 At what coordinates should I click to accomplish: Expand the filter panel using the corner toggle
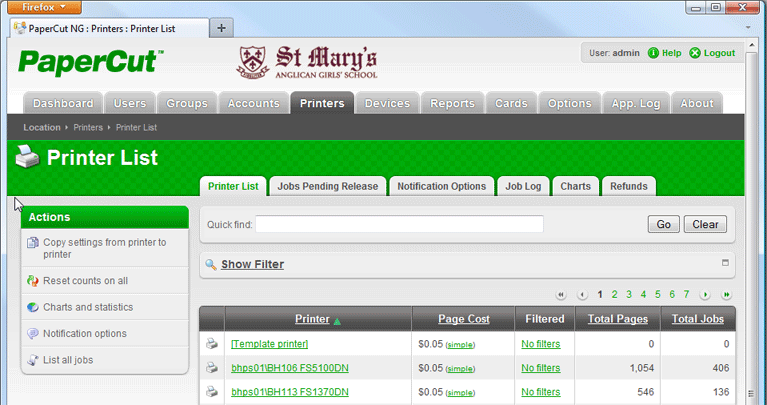tap(725, 263)
